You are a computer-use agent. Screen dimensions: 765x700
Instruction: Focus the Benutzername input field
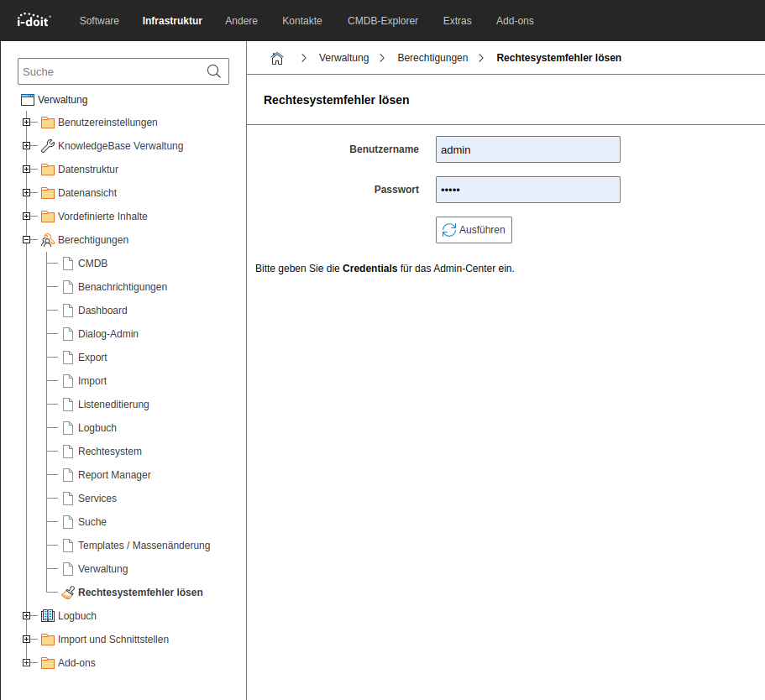(x=527, y=149)
